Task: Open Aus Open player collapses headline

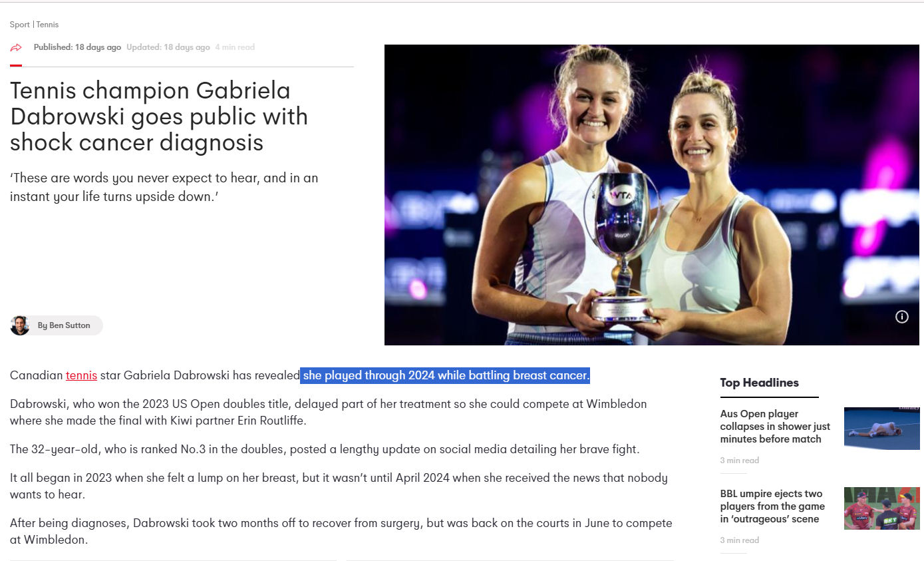Action: [x=775, y=426]
